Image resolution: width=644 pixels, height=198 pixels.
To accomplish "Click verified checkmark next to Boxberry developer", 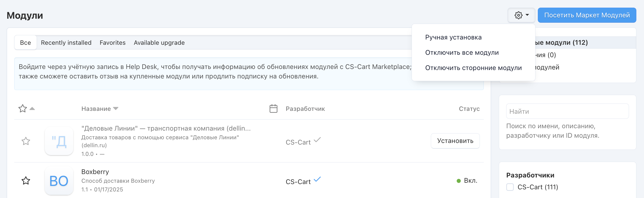I will coord(317,179).
